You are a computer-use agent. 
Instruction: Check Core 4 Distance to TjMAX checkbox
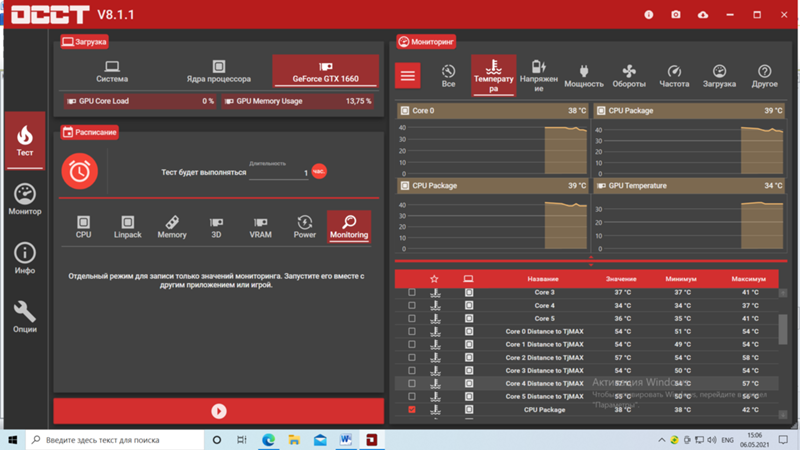tap(412, 384)
